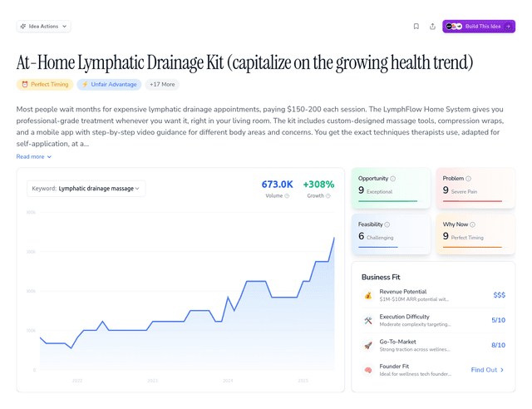The height and width of the screenshot is (409, 532).
Task: Select the Execution Difficulty row
Action: (x=434, y=320)
